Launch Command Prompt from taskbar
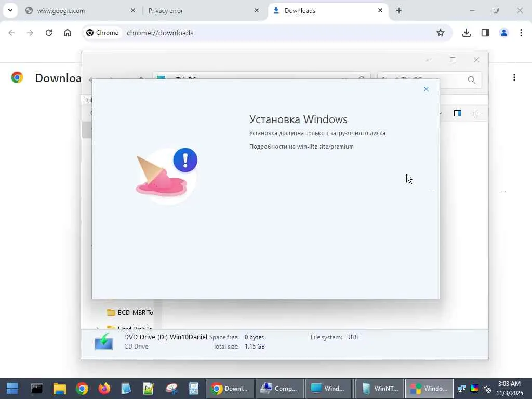The height and width of the screenshot is (399, 532). pyautogui.click(x=37, y=389)
